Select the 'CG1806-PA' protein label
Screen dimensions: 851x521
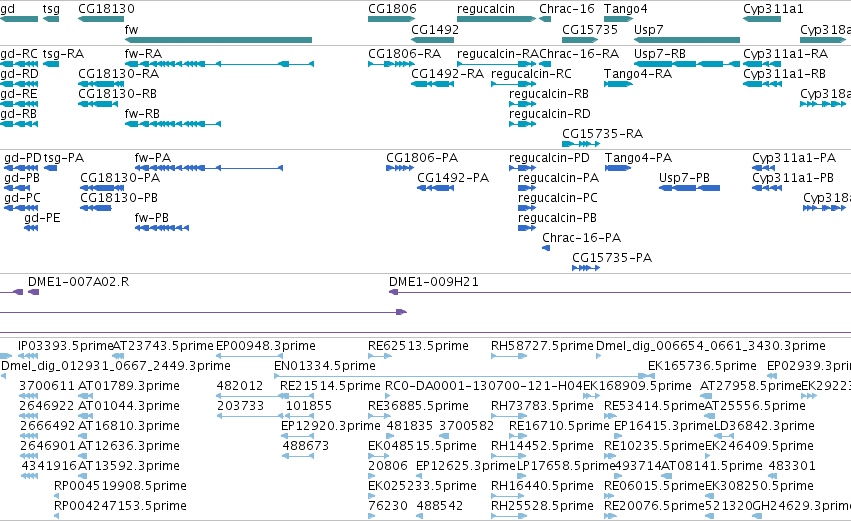(x=422, y=158)
